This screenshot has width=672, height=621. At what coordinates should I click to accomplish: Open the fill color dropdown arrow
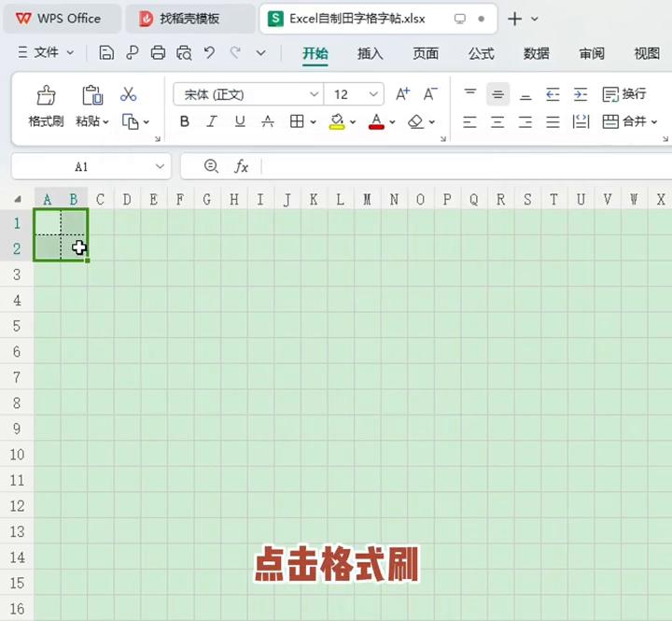(353, 122)
